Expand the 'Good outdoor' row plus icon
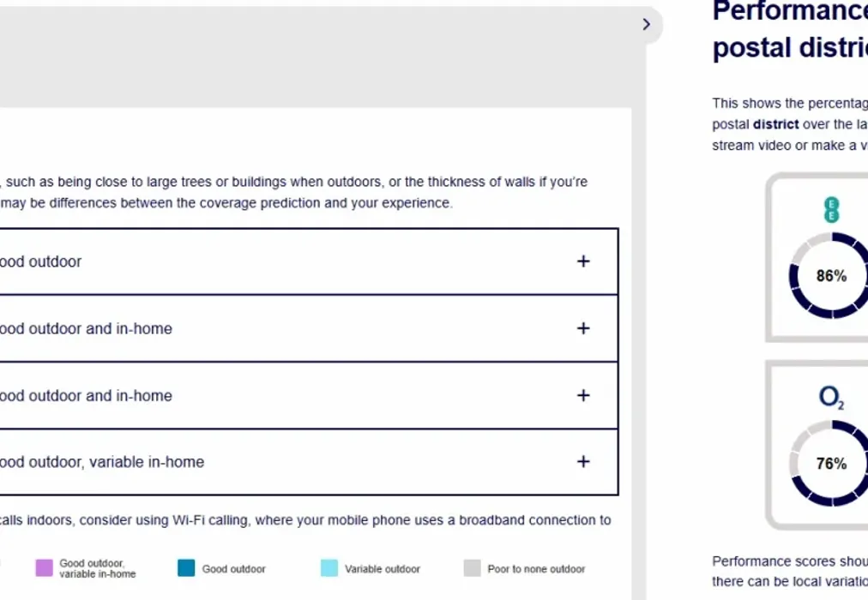The width and height of the screenshot is (868, 600). pyautogui.click(x=583, y=261)
